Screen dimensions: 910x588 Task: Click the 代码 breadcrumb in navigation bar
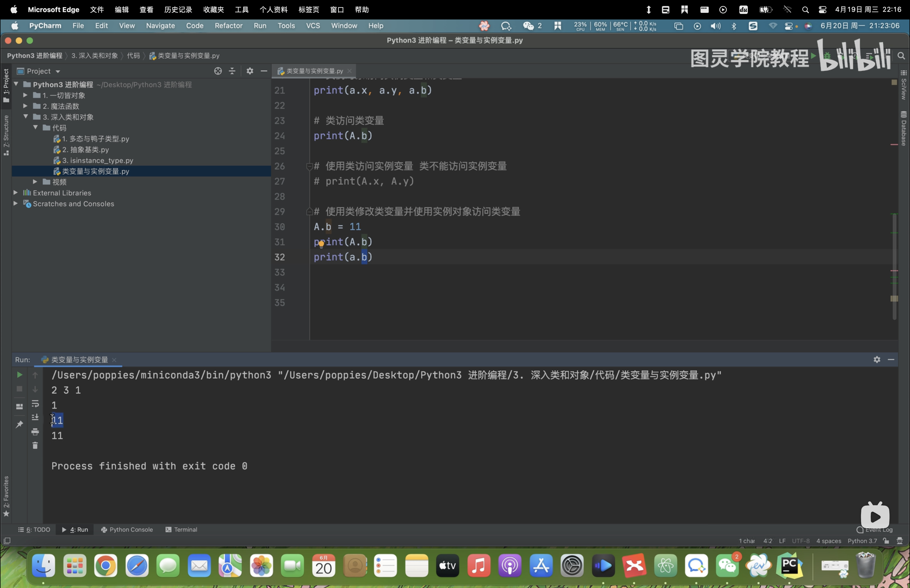pyautogui.click(x=133, y=56)
